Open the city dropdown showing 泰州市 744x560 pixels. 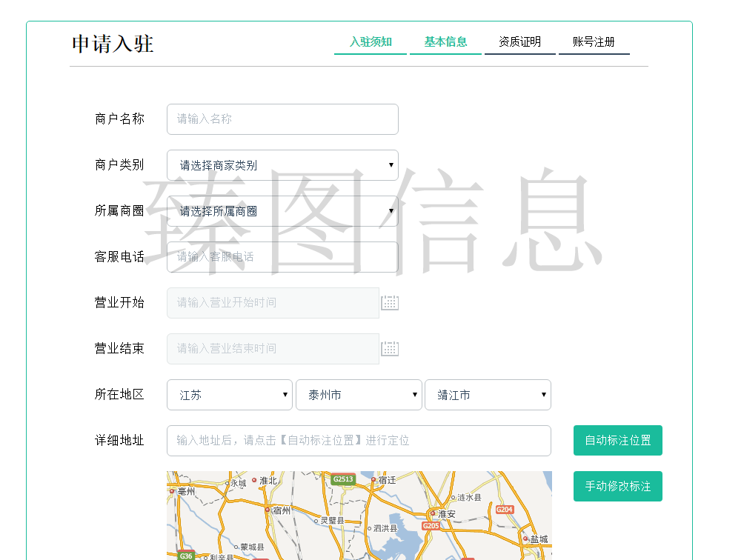(x=359, y=395)
